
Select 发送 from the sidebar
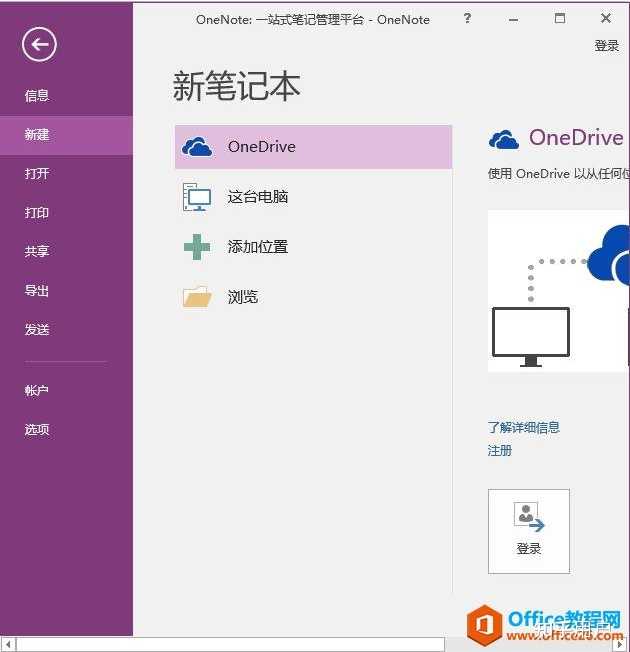(37, 329)
